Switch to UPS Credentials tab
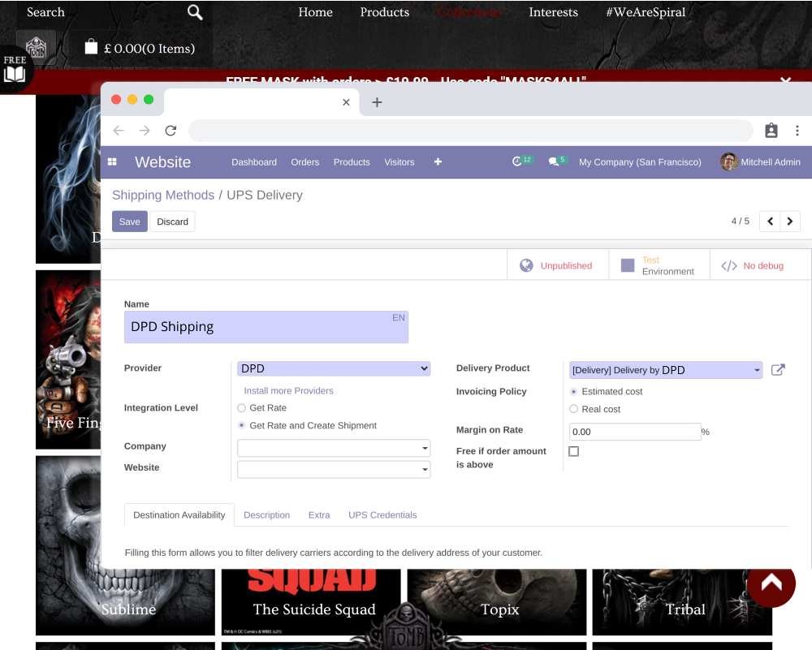812x650 pixels. (x=382, y=515)
